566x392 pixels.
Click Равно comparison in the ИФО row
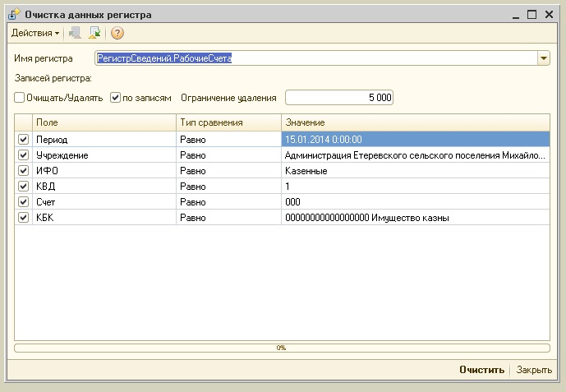229,170
